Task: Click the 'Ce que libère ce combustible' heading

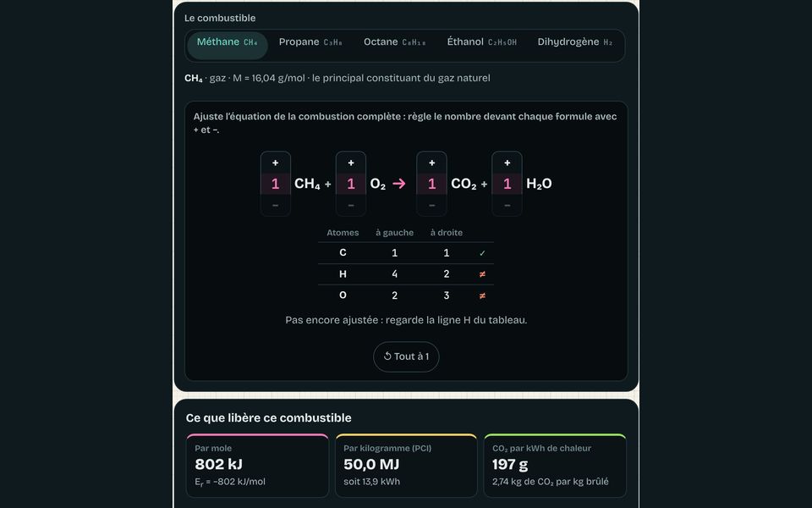Action: [x=269, y=417]
